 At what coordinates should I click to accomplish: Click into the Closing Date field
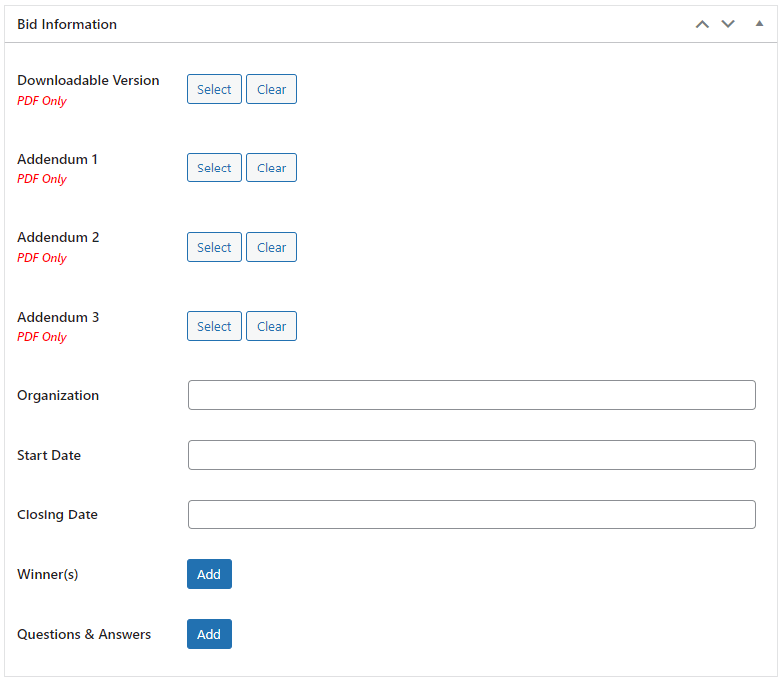click(x=471, y=514)
